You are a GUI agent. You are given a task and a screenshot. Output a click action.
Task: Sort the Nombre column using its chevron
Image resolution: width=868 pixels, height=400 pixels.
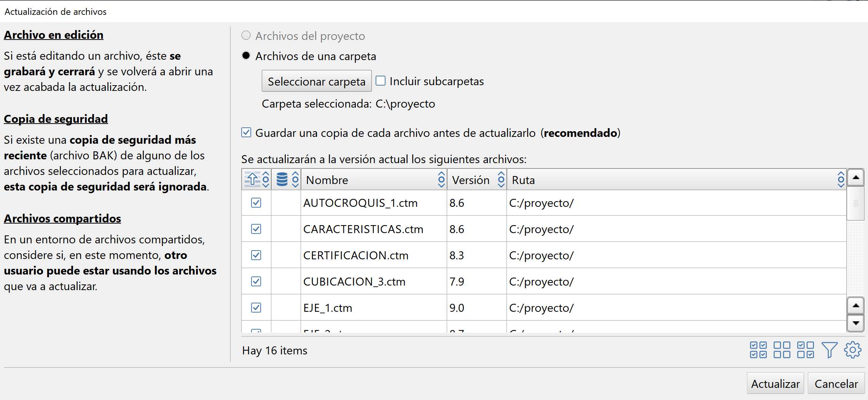coord(441,179)
